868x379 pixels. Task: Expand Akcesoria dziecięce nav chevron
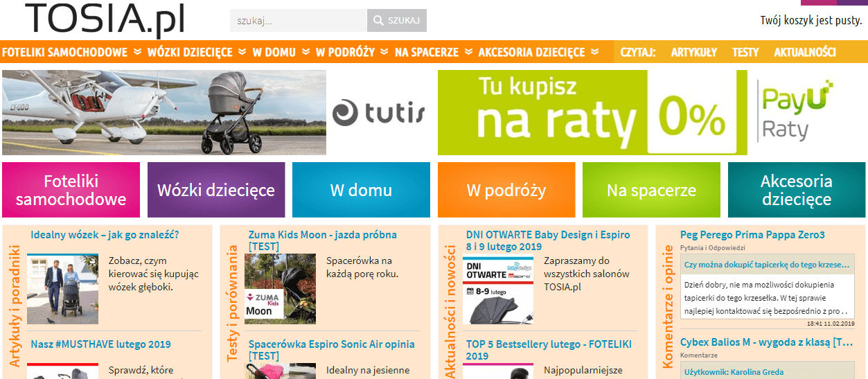(595, 52)
